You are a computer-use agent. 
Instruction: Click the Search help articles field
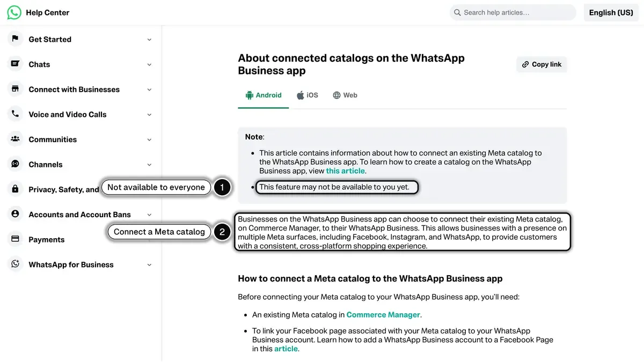point(513,12)
